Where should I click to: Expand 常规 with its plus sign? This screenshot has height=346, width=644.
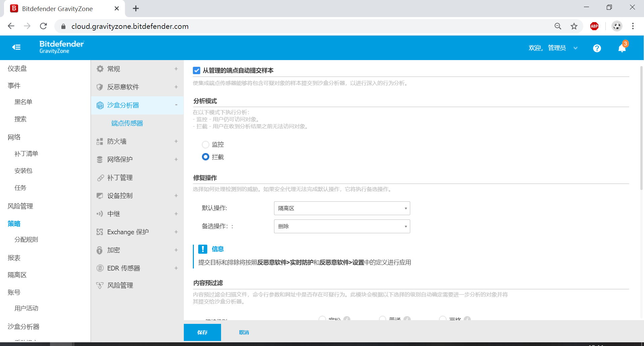[x=176, y=69]
